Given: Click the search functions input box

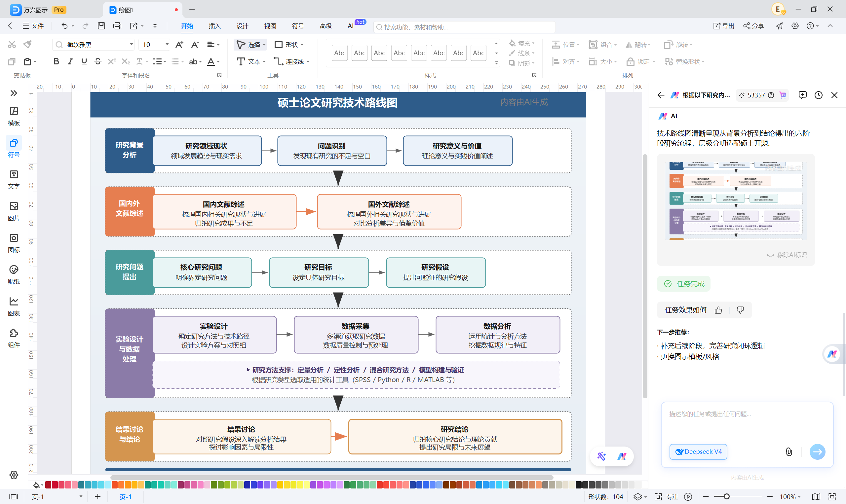Looking at the screenshot, I should click(464, 27).
